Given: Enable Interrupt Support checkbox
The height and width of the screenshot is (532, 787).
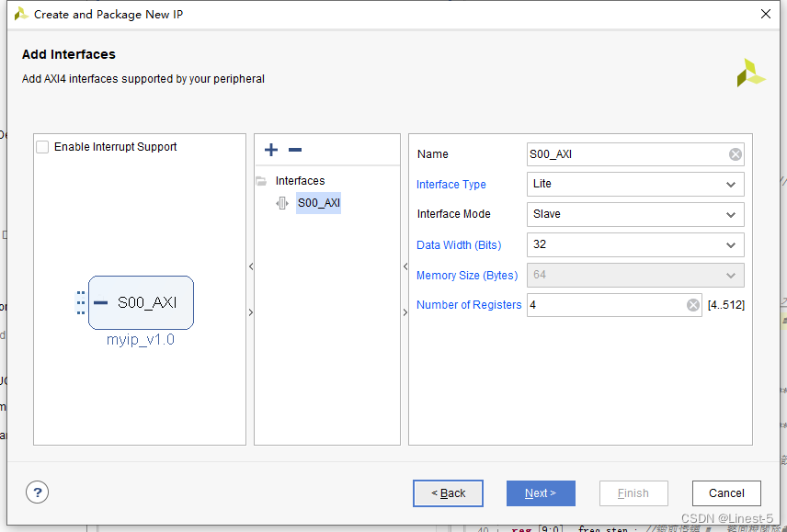Looking at the screenshot, I should point(42,147).
